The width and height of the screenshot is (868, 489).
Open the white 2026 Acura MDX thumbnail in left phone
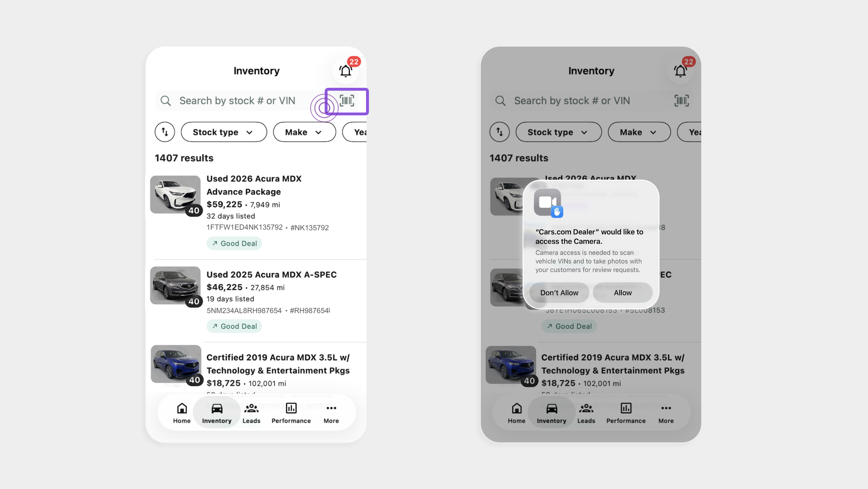pyautogui.click(x=175, y=194)
